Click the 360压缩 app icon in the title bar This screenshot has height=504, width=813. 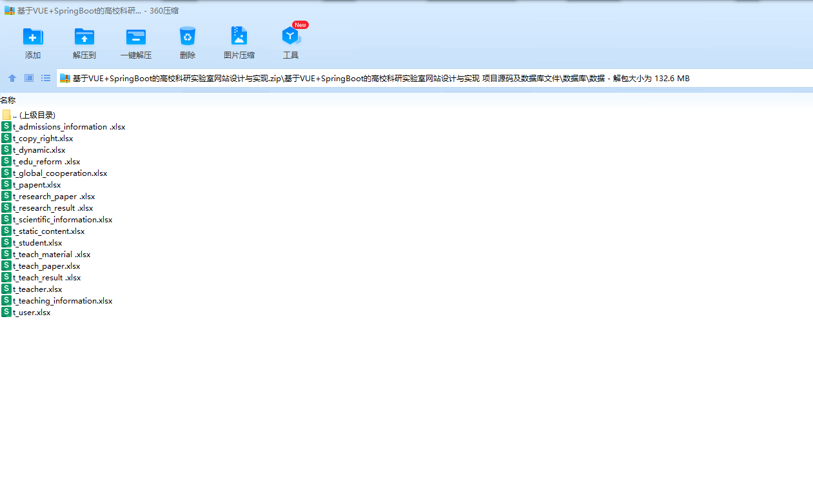9,11
